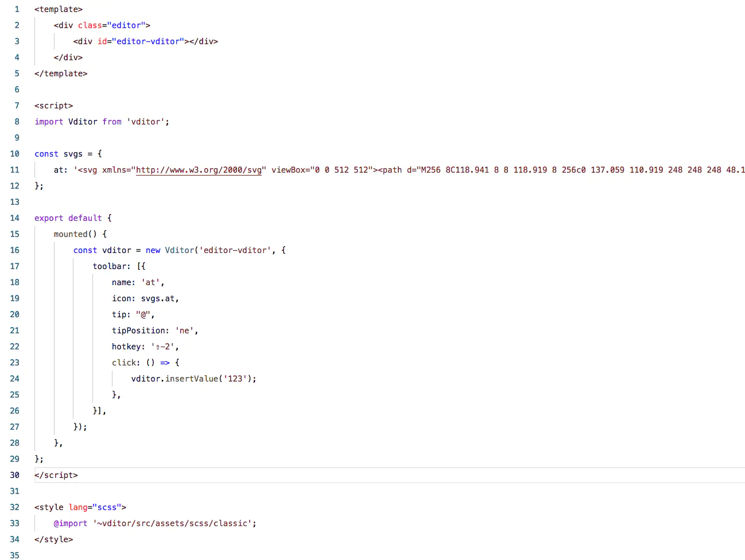
Task: Click the closing </script> tag
Action: tap(56, 475)
